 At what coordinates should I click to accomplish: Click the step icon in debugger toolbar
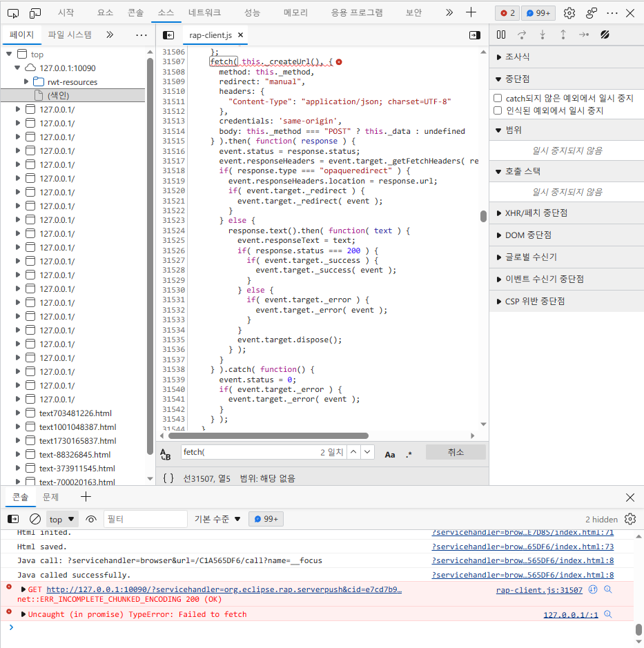pos(584,35)
